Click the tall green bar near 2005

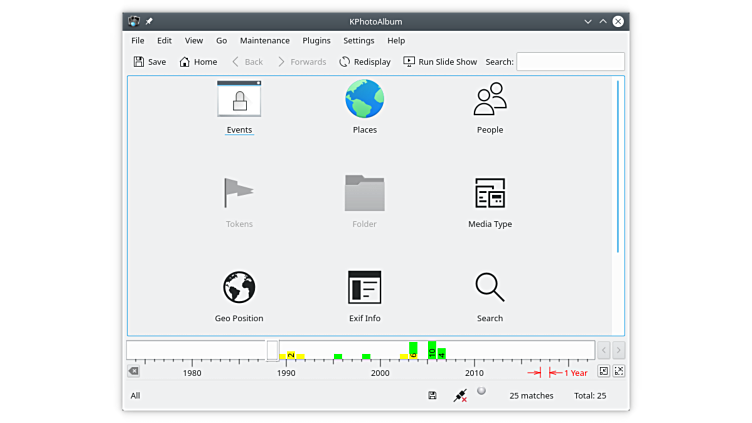[432, 350]
